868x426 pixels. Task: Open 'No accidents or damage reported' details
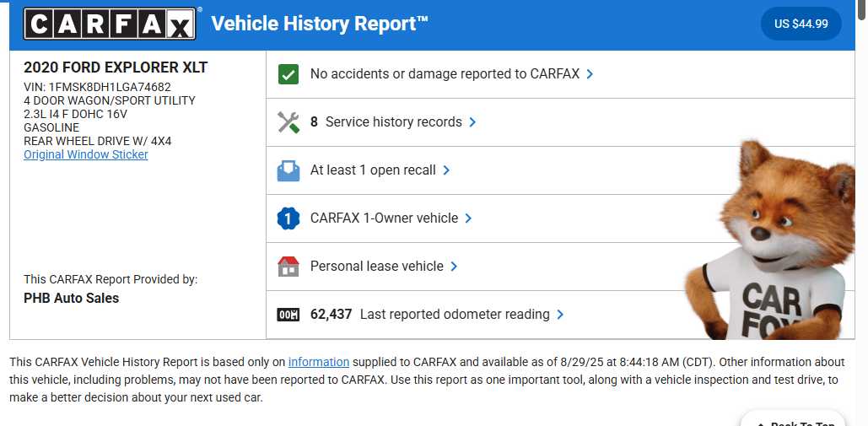(x=445, y=74)
